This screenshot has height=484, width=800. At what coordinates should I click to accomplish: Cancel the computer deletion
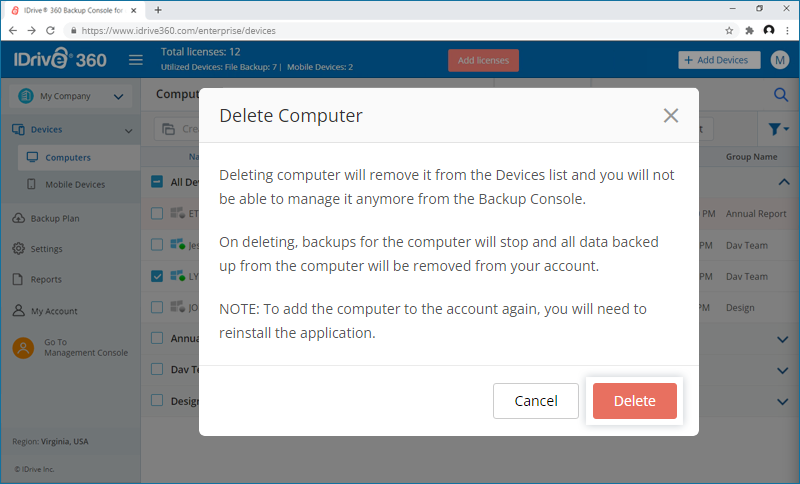pos(536,401)
